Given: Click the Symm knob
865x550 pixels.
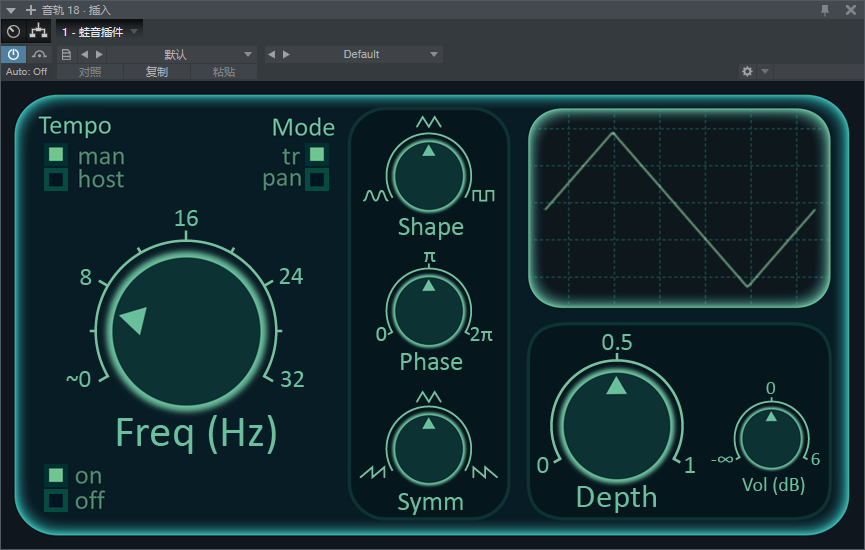Looking at the screenshot, I should tap(429, 450).
